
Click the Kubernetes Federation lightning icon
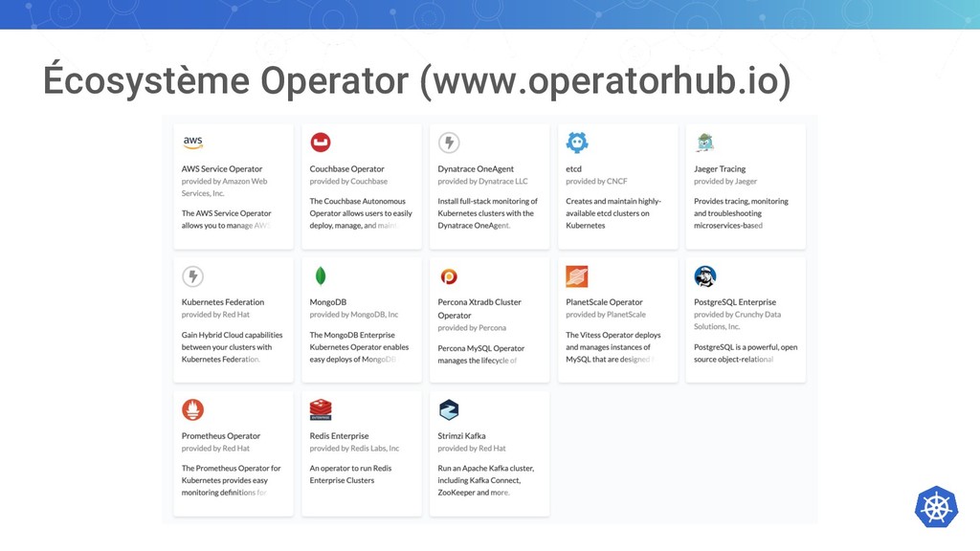pyautogui.click(x=192, y=276)
